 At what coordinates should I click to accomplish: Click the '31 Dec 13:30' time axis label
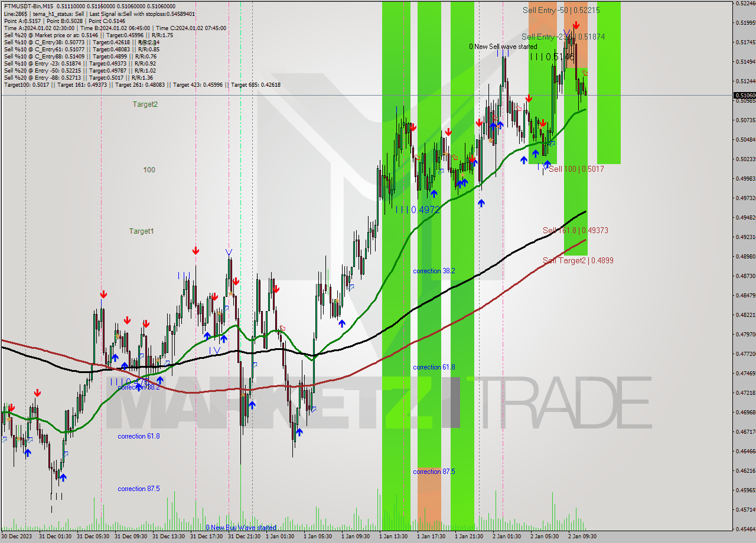click(x=168, y=537)
